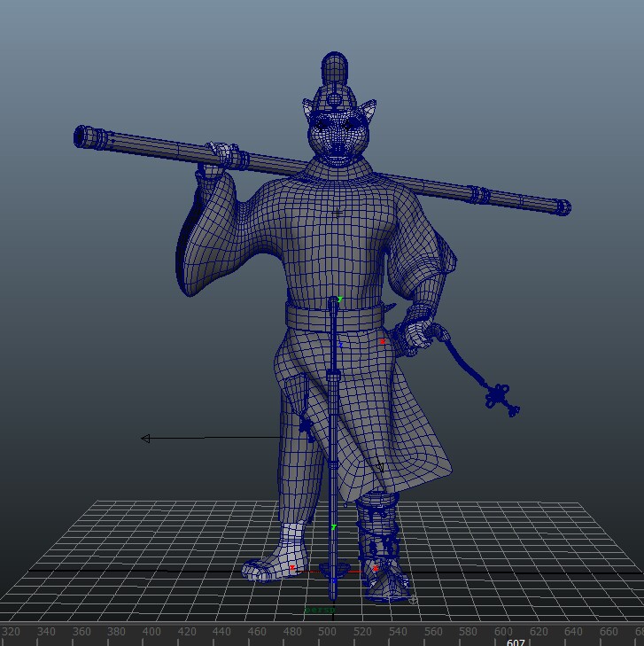Click the red X handle beside the hip
Viewport: 644px width, 646px height.
coord(383,341)
